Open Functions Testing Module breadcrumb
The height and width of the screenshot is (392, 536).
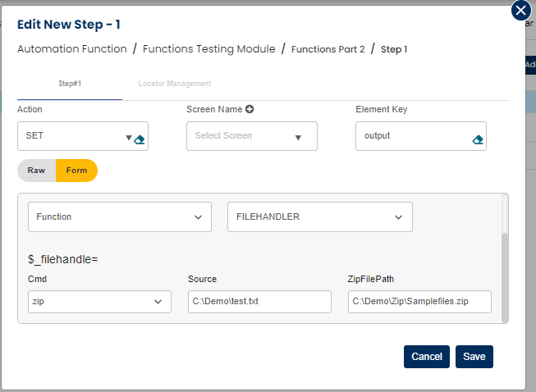pyautogui.click(x=209, y=49)
